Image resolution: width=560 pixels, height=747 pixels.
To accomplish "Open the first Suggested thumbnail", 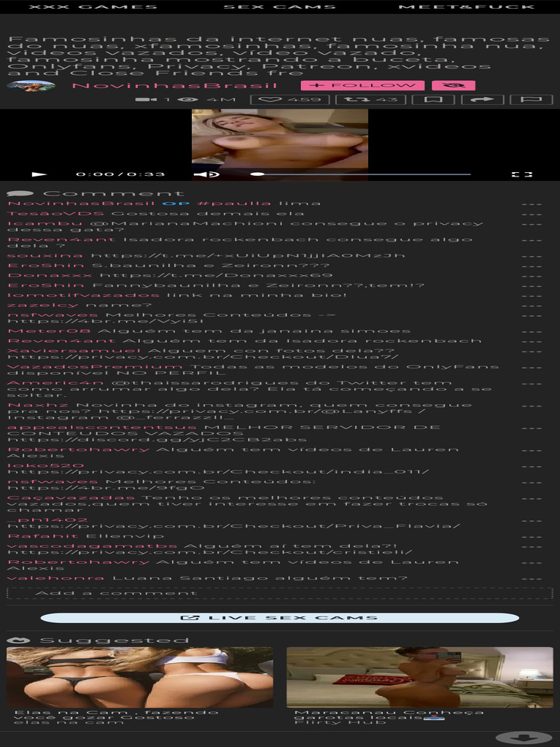I will point(140,677).
